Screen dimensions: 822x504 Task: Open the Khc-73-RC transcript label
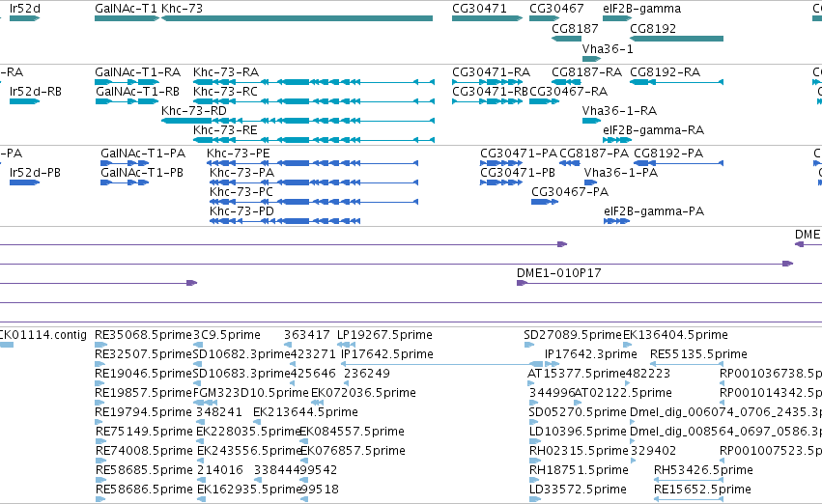tap(225, 92)
